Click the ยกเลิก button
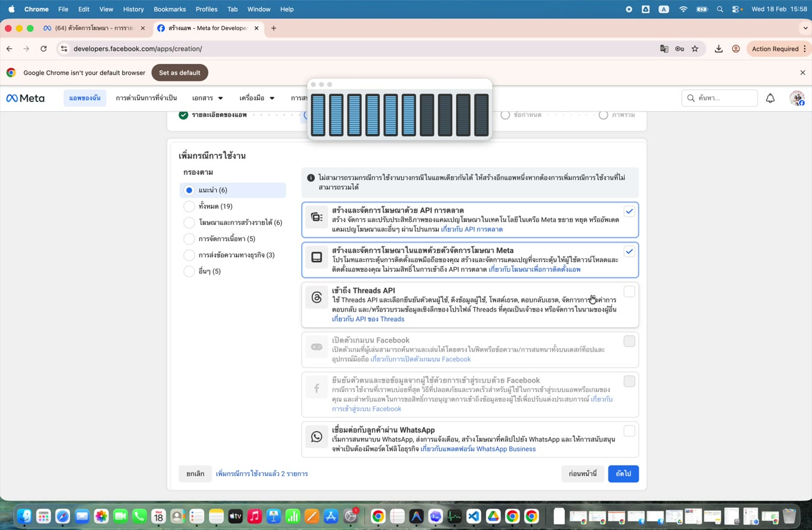 (x=195, y=474)
